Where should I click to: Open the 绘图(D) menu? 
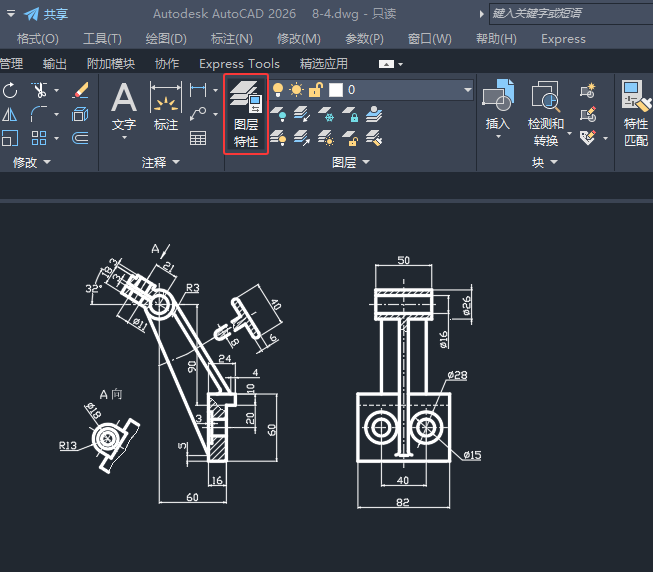pos(166,39)
